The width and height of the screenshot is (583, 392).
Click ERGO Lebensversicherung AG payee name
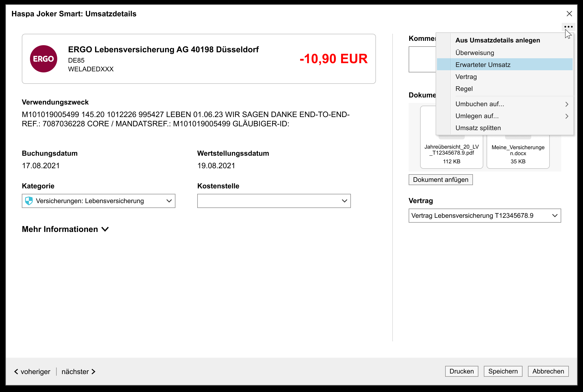163,50
